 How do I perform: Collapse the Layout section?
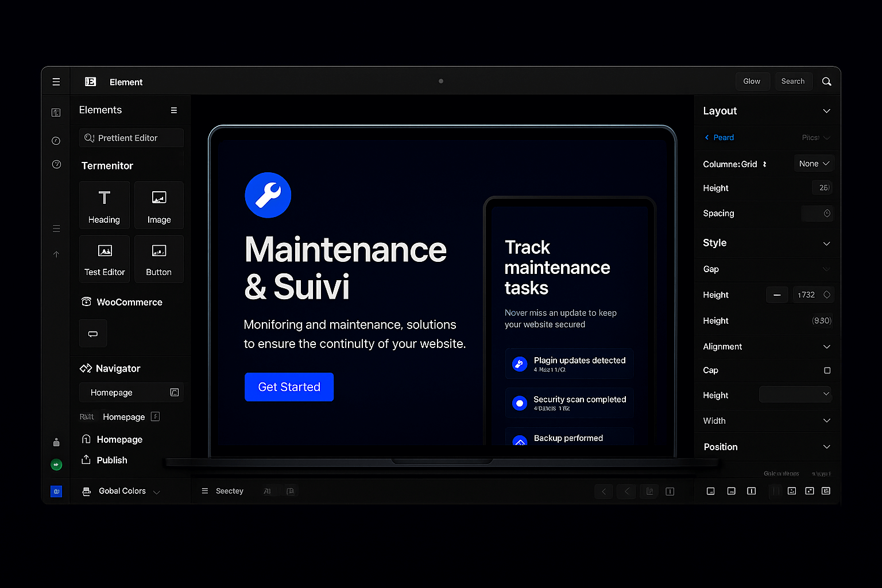pyautogui.click(x=826, y=111)
